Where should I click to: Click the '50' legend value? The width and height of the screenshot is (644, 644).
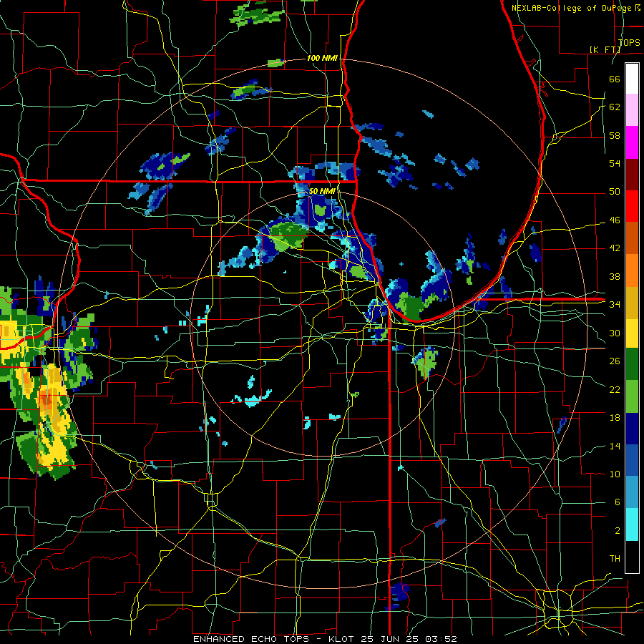615,191
